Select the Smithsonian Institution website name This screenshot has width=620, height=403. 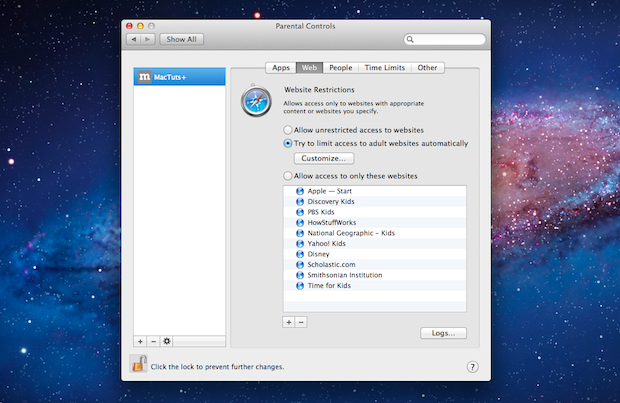(x=345, y=275)
